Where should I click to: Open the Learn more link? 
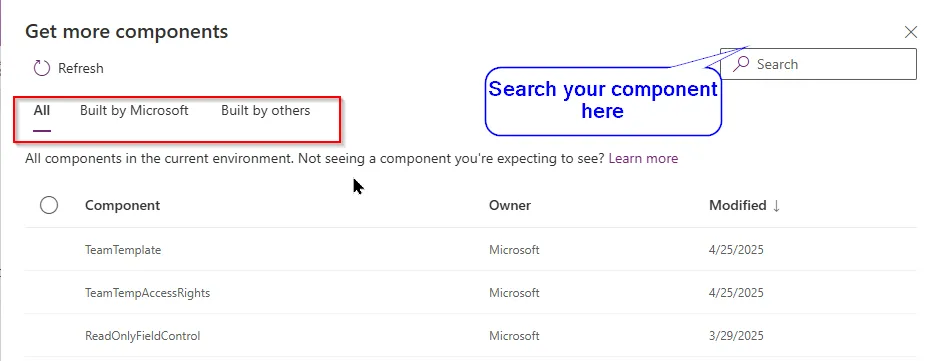(643, 158)
